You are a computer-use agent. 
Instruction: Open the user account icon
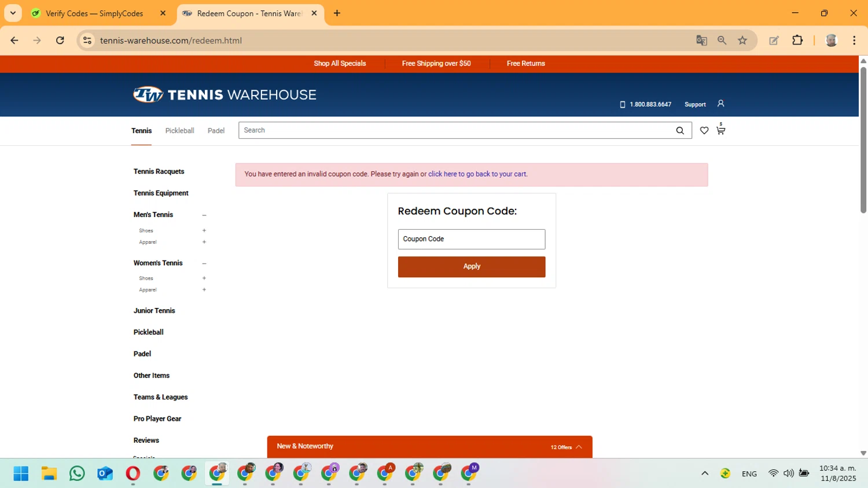pyautogui.click(x=720, y=104)
